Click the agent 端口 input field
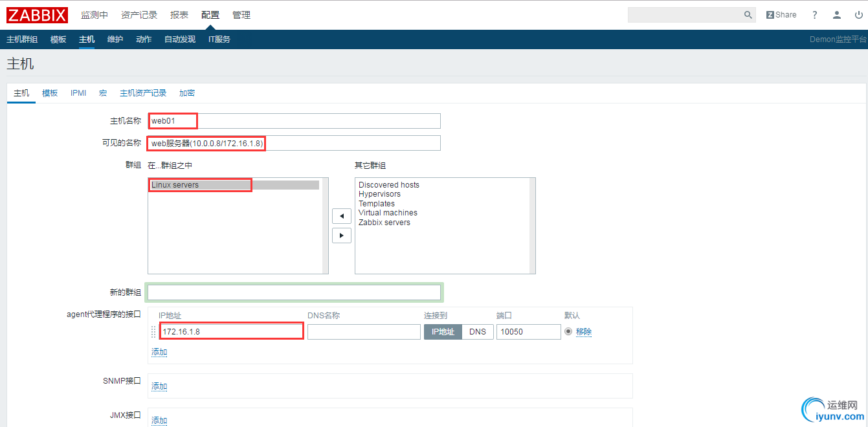This screenshot has height=427, width=868. point(529,332)
